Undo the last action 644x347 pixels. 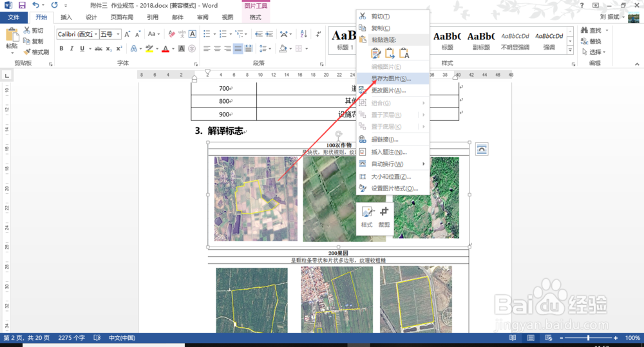click(x=35, y=5)
